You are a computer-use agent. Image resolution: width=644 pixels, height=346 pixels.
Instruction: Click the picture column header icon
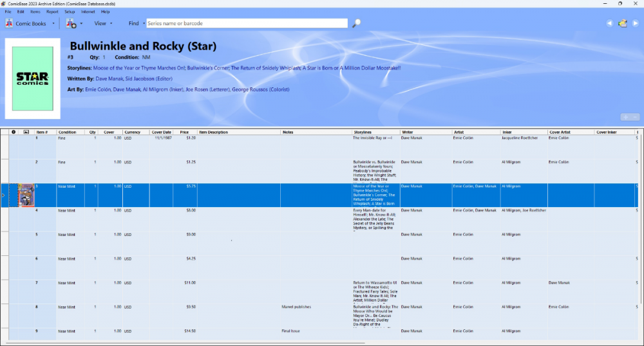26,132
